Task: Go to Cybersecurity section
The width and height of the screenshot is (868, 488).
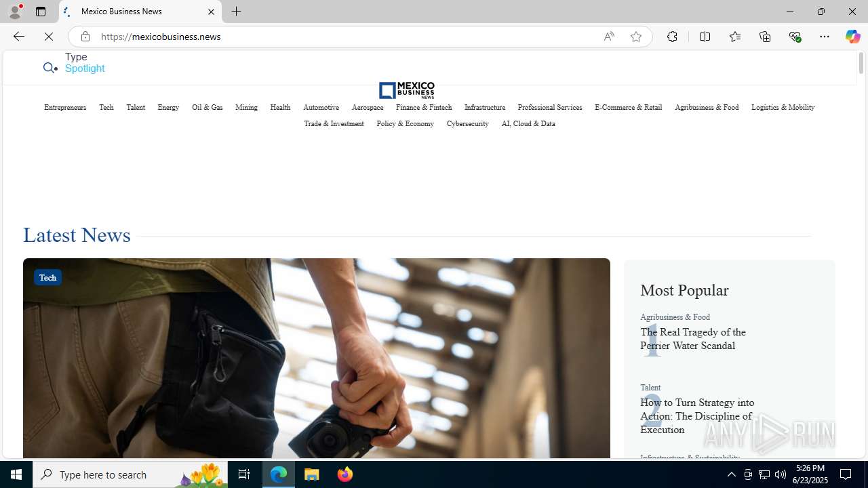Action: click(467, 124)
